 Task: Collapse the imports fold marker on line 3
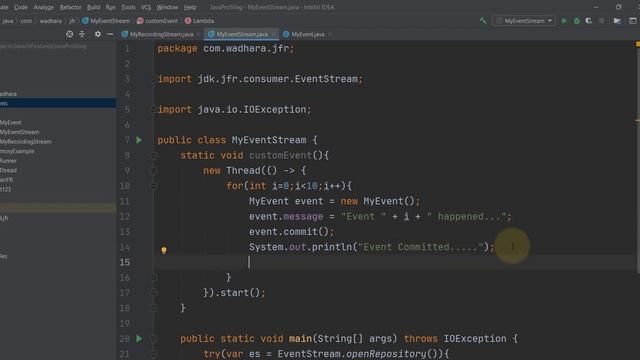click(153, 79)
